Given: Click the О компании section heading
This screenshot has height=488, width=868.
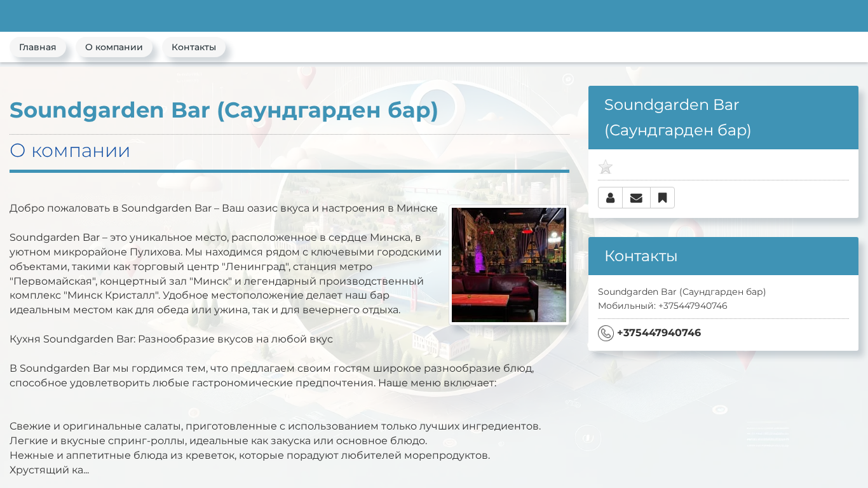Looking at the screenshot, I should click(x=70, y=151).
